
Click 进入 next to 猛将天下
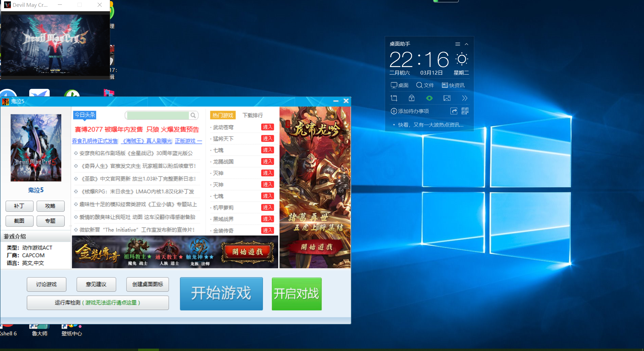pos(267,139)
